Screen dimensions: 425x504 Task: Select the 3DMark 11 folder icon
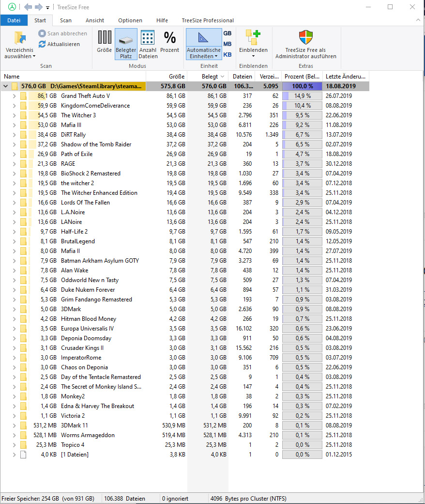(x=23, y=425)
